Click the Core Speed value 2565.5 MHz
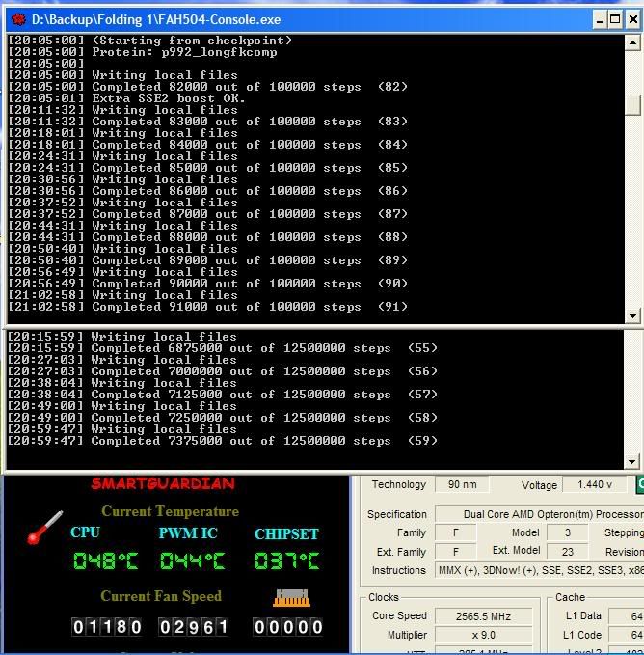This screenshot has width=644, height=655. pyautogui.click(x=483, y=616)
